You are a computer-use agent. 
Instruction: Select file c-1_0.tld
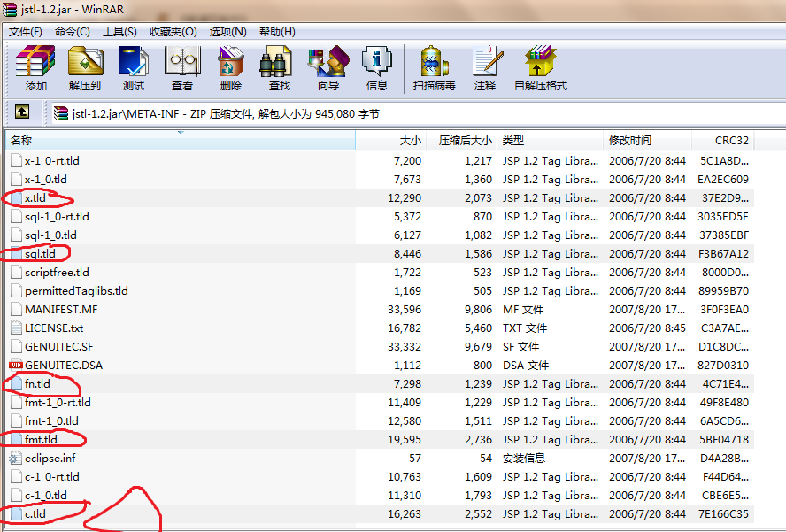pos(46,495)
